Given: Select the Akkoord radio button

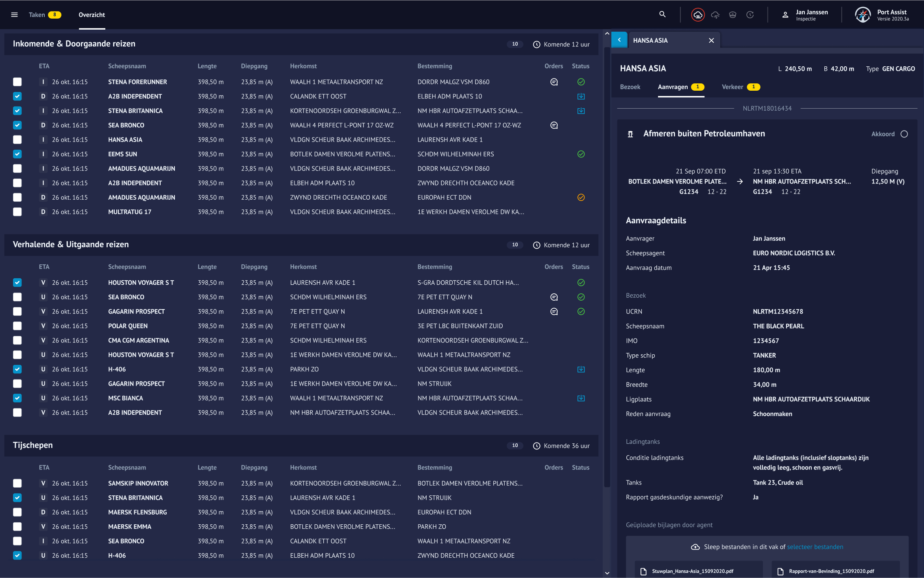Looking at the screenshot, I should (904, 134).
